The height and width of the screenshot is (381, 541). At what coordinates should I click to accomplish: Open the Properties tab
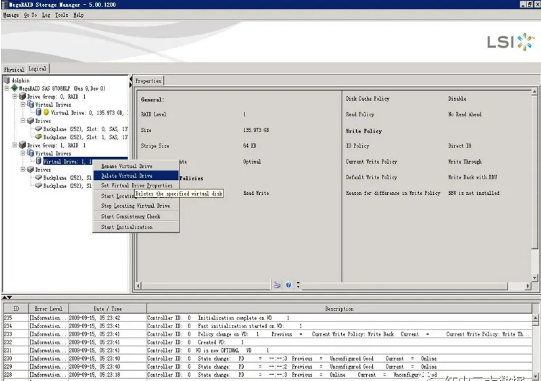pyautogui.click(x=148, y=81)
